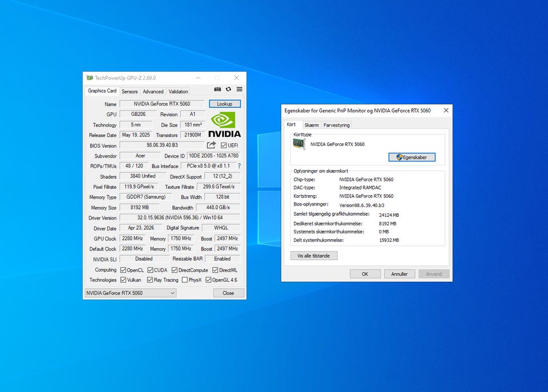The image size is (548, 392).
Task: Click the Driver Date Apr 23, 2026 field
Action: (141, 228)
